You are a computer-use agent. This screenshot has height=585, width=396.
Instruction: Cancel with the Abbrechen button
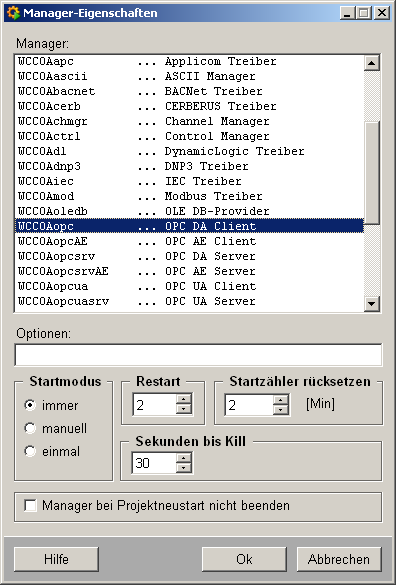point(339,559)
